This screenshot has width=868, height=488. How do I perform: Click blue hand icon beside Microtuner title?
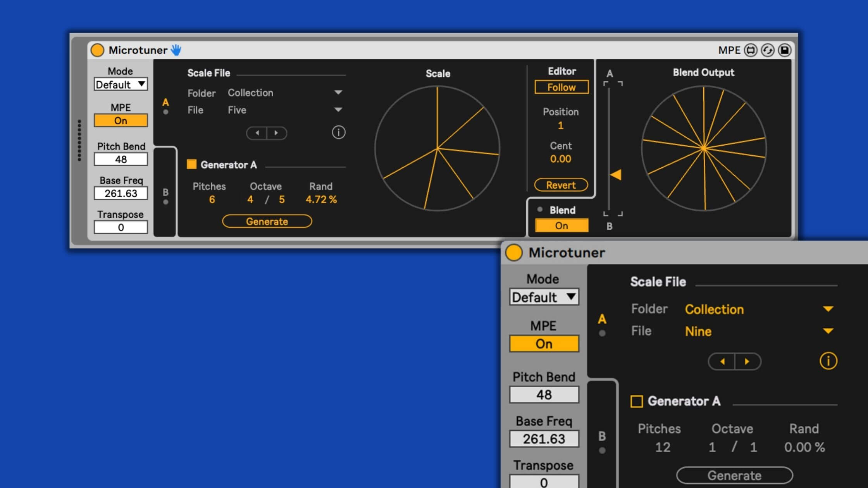[176, 50]
